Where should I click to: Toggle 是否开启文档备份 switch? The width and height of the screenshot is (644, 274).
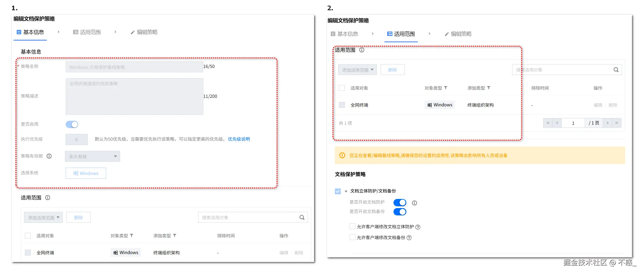click(400, 212)
